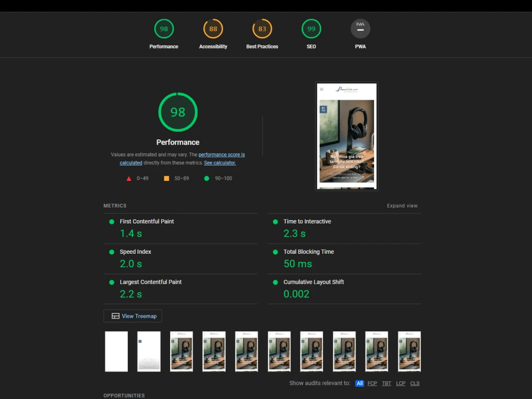Click the PWA label under top gauge
The height and width of the screenshot is (399, 532).
click(360, 46)
